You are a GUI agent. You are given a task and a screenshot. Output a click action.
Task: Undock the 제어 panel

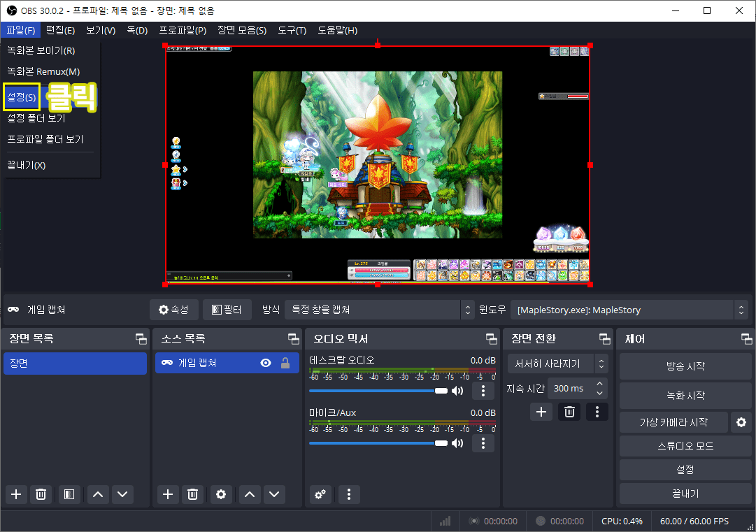pyautogui.click(x=746, y=339)
